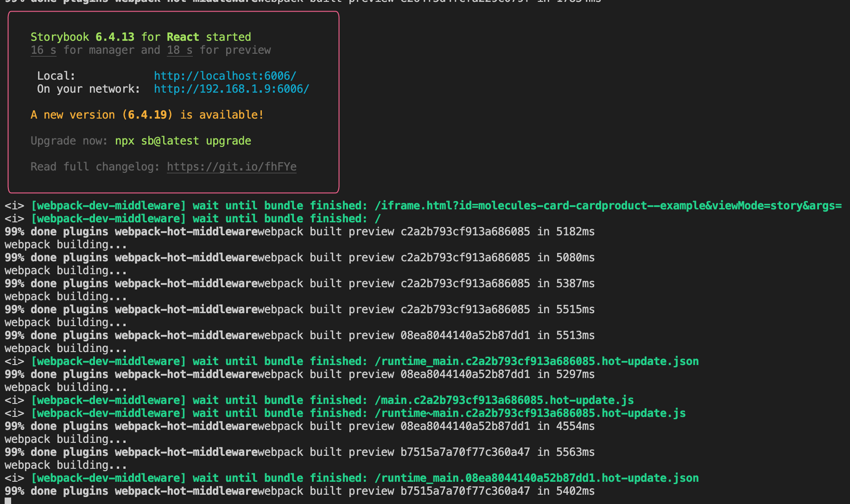Click the terminal cursor block at the prompt
This screenshot has width=850, height=504.
(x=8, y=501)
